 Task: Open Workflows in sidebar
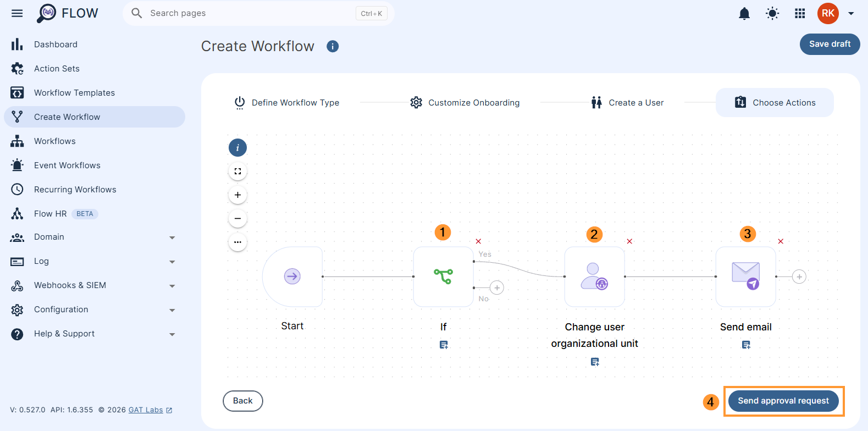[95, 141]
